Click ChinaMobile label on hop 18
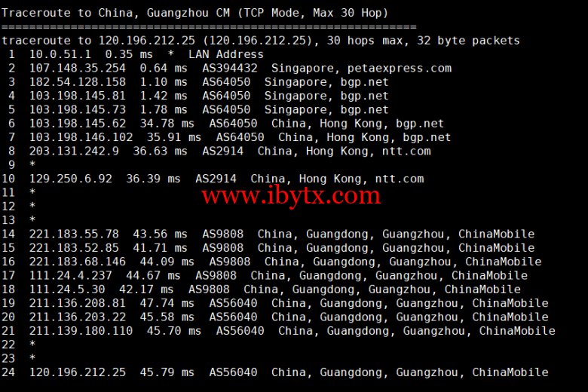588x392 pixels. pos(482,289)
